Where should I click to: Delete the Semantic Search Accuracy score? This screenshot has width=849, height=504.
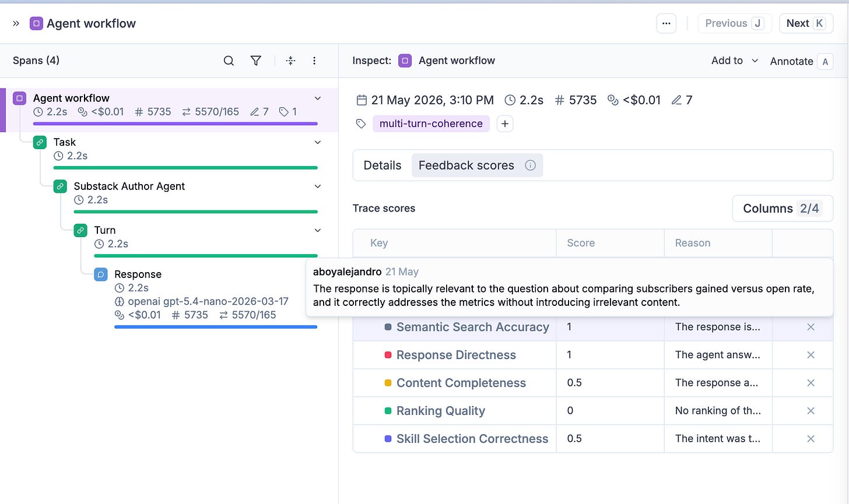coord(811,327)
